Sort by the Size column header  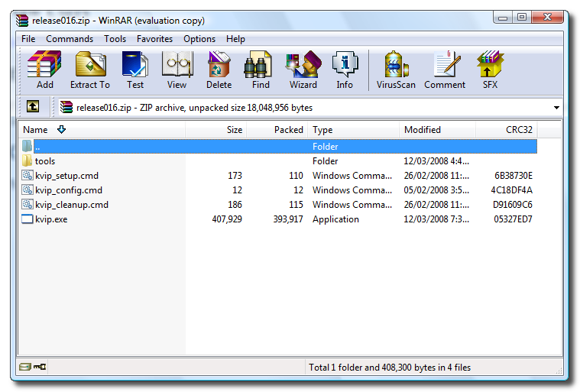[x=216, y=130]
